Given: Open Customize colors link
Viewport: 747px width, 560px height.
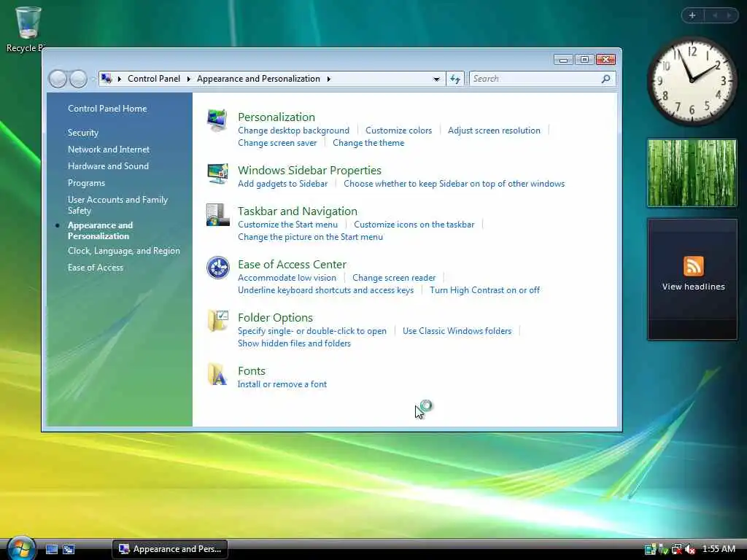Looking at the screenshot, I should [x=399, y=131].
